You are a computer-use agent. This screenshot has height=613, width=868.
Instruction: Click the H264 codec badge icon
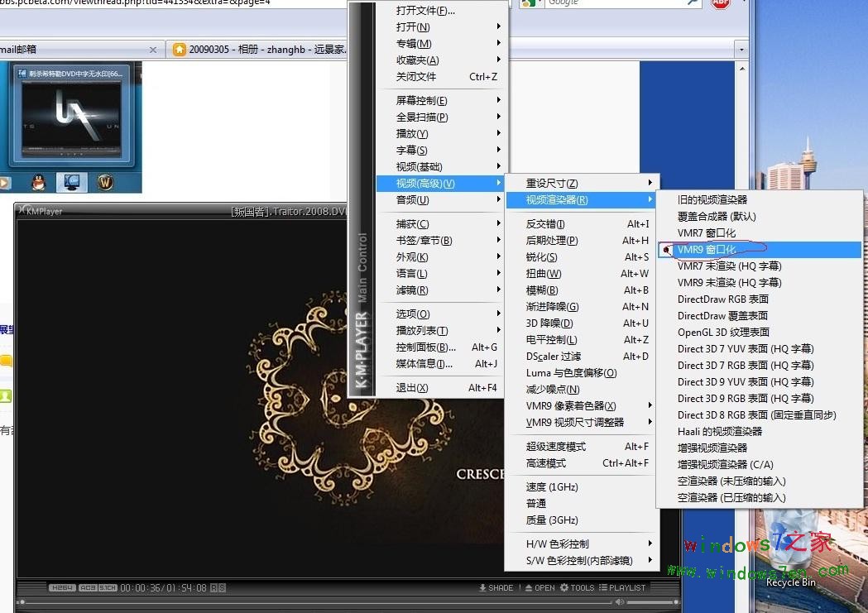coord(61,587)
